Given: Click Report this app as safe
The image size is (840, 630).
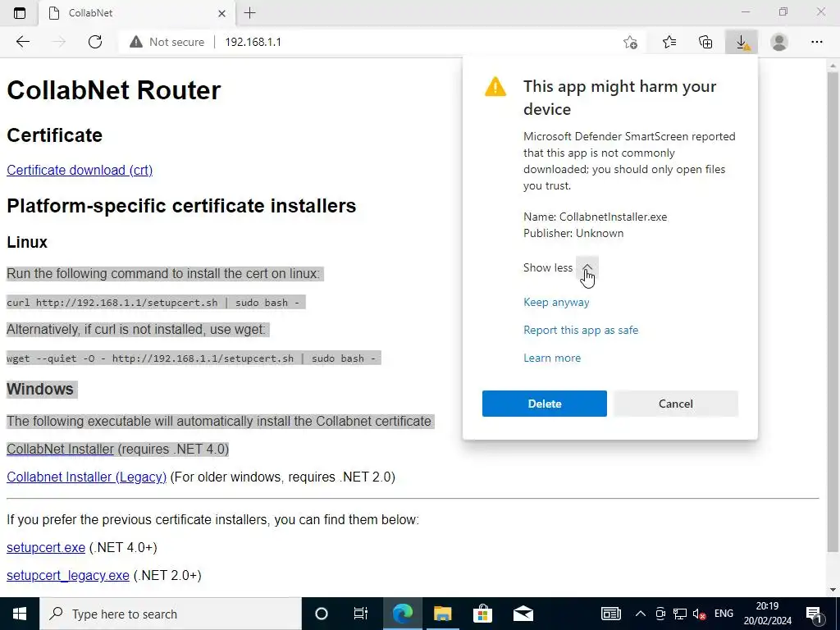Looking at the screenshot, I should point(581,330).
